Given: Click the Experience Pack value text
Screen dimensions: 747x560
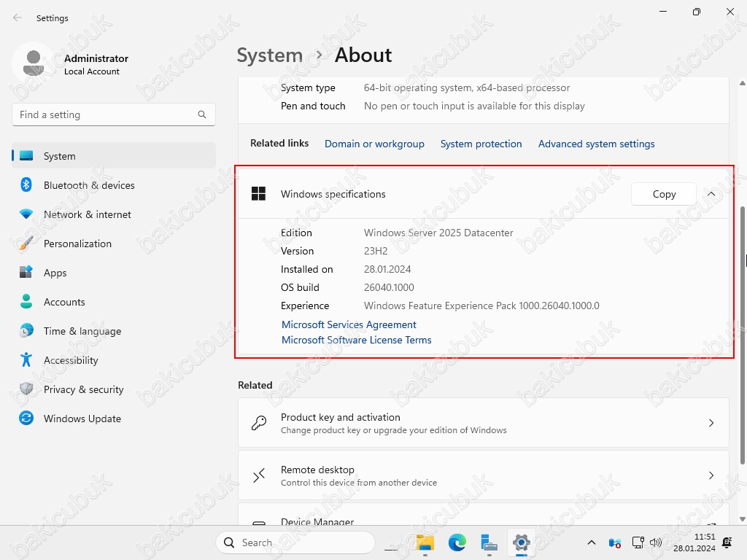Looking at the screenshot, I should pos(481,306).
